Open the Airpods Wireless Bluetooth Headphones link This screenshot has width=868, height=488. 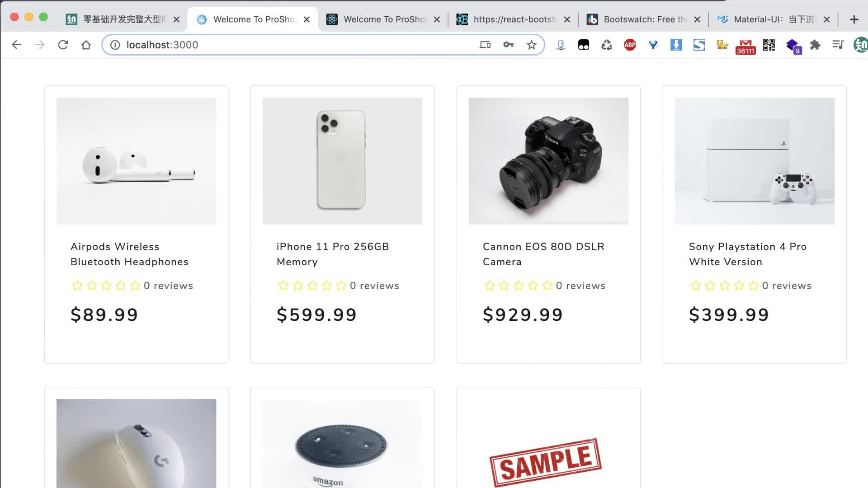(129, 254)
